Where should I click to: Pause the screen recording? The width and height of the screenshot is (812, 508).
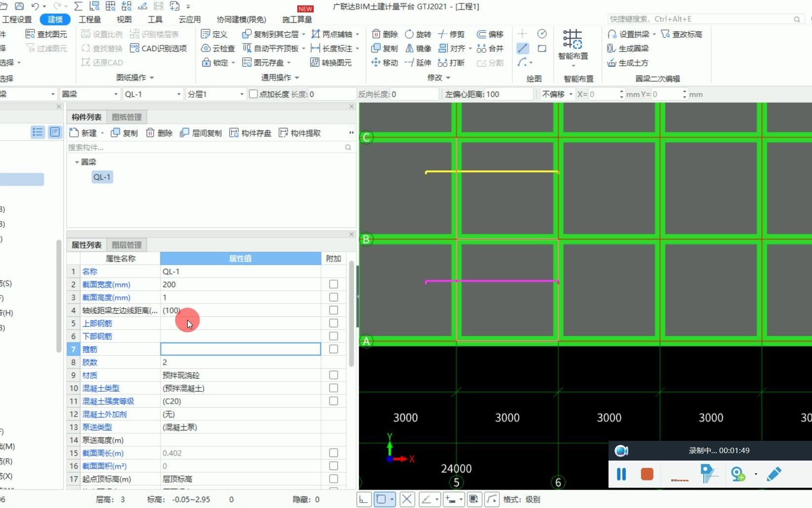tap(621, 474)
